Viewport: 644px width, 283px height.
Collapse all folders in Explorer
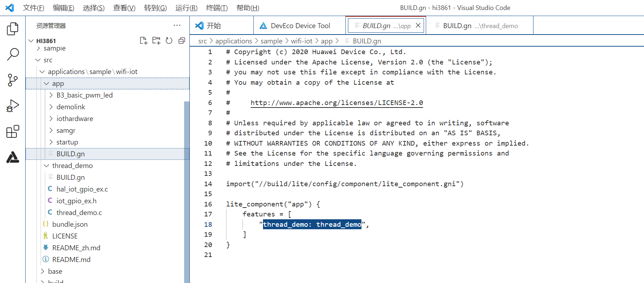point(182,41)
